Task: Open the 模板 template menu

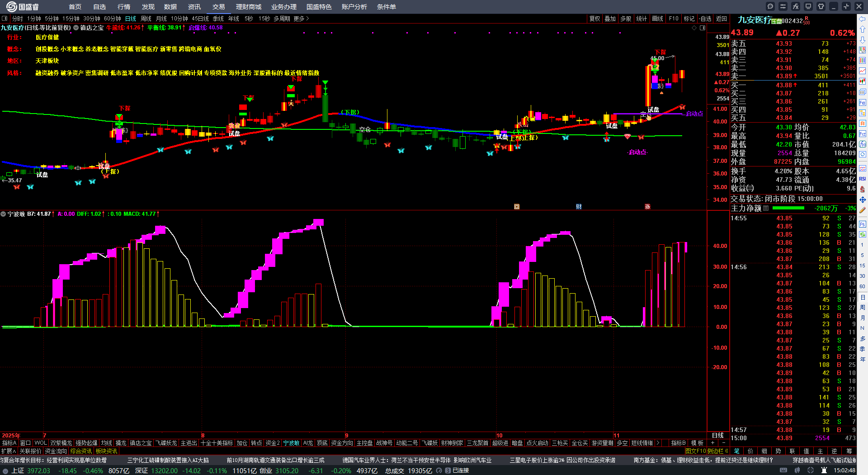Action: pyautogui.click(x=698, y=443)
